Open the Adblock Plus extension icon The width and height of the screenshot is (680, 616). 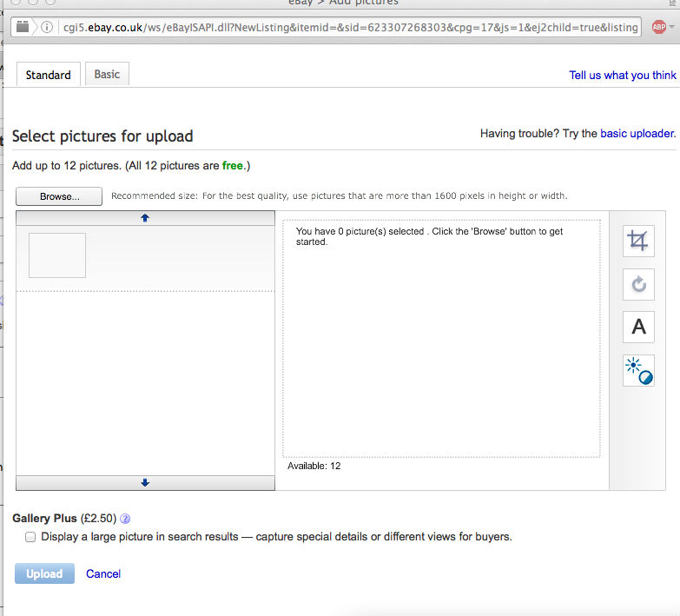click(x=658, y=27)
